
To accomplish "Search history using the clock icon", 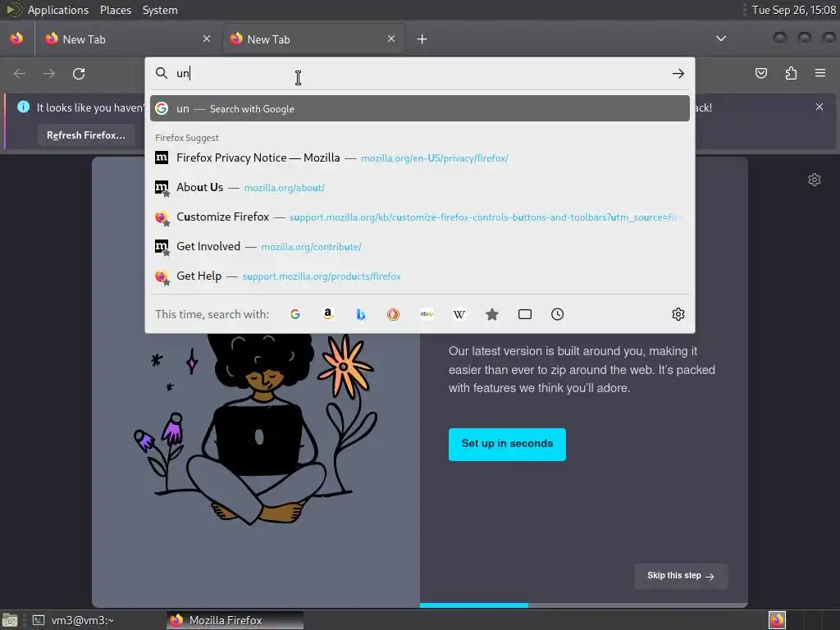I will pos(557,314).
